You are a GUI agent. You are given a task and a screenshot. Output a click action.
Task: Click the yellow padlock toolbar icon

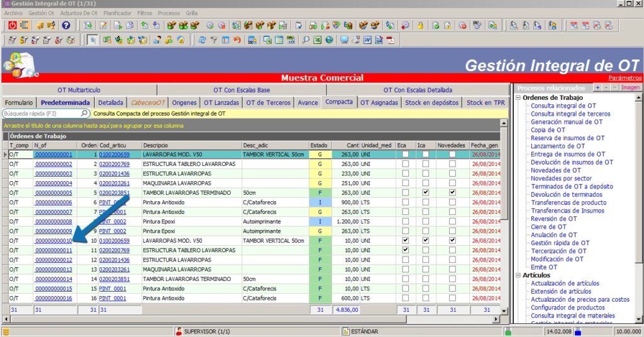click(x=420, y=26)
